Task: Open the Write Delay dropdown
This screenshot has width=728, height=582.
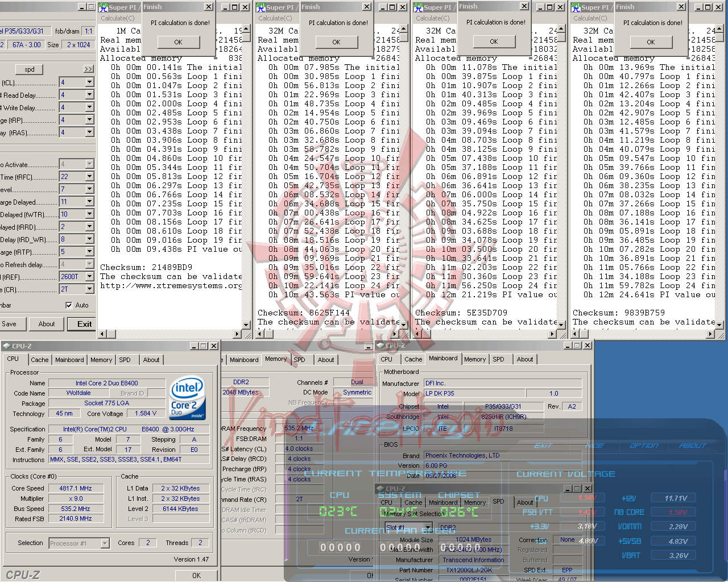Action: pos(89,107)
